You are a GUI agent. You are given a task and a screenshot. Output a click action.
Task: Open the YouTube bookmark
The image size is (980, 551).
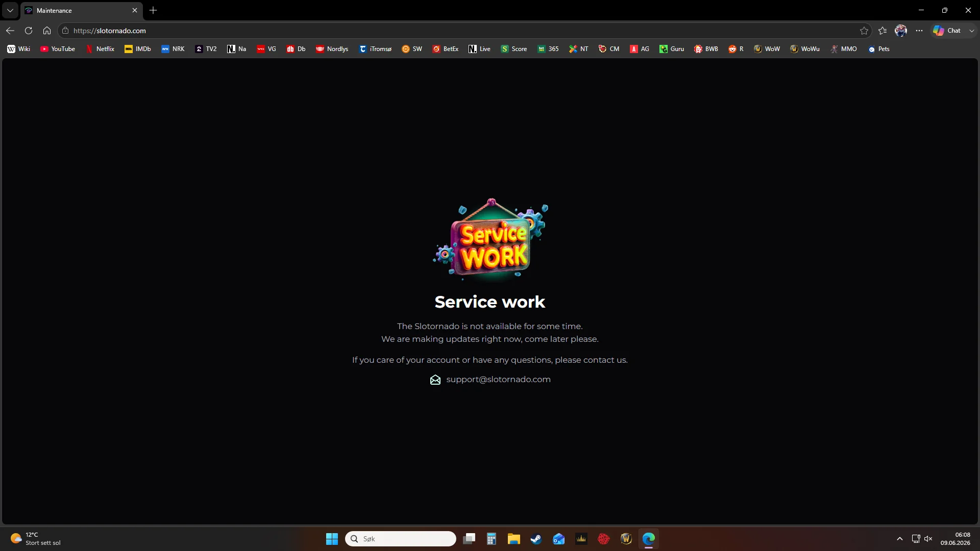pos(58,49)
